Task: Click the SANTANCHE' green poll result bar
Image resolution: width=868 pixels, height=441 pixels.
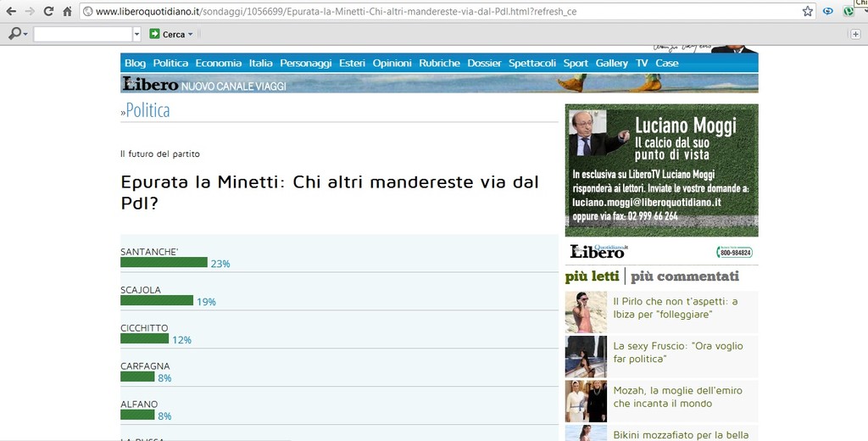Action: tap(164, 263)
